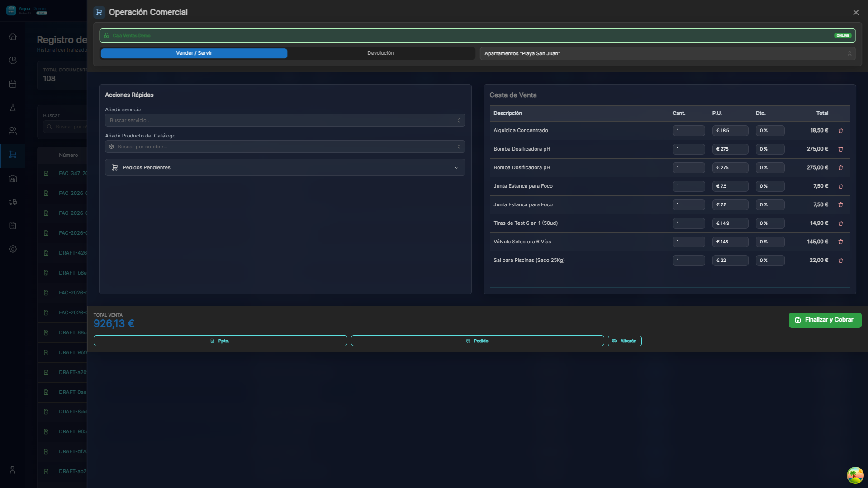The height and width of the screenshot is (488, 868).
Task: Edit discount field for Válvula Selectora 6 Vías
Action: 770,242
